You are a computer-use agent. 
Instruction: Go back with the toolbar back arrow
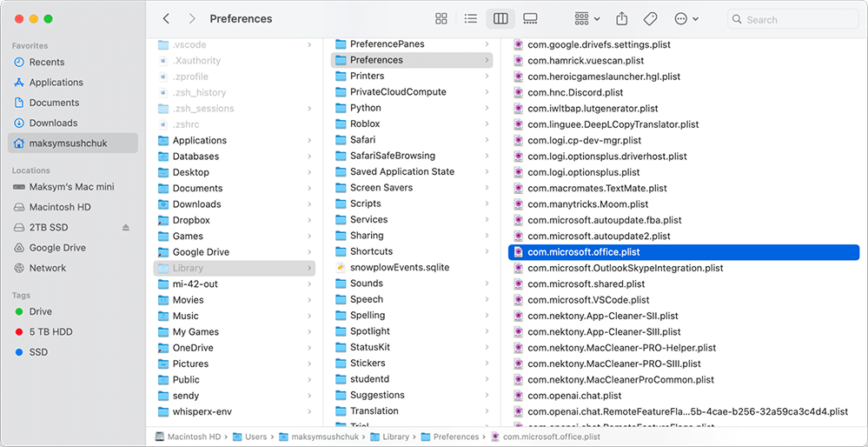point(165,19)
